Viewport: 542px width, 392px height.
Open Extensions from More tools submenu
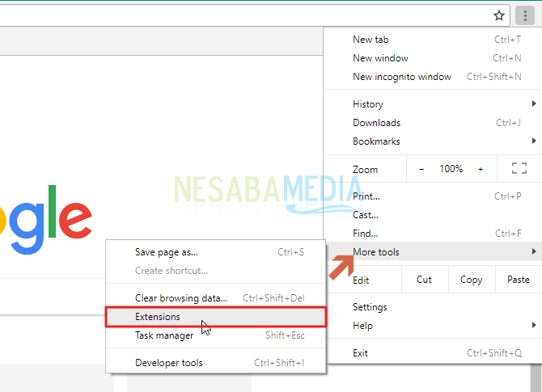(x=216, y=317)
